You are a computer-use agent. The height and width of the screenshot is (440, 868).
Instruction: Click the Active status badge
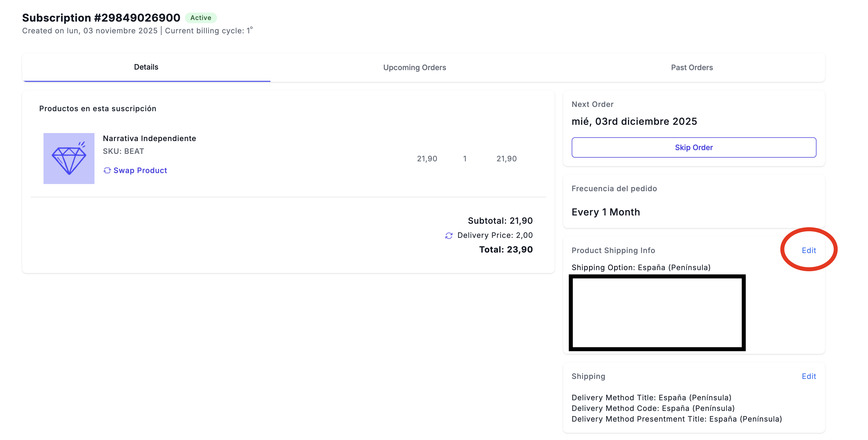click(x=200, y=18)
